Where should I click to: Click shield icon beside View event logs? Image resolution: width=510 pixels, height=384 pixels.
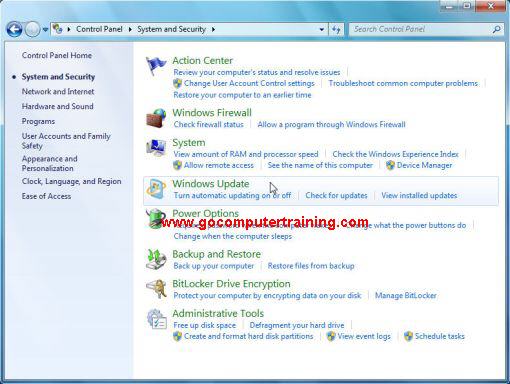point(331,336)
